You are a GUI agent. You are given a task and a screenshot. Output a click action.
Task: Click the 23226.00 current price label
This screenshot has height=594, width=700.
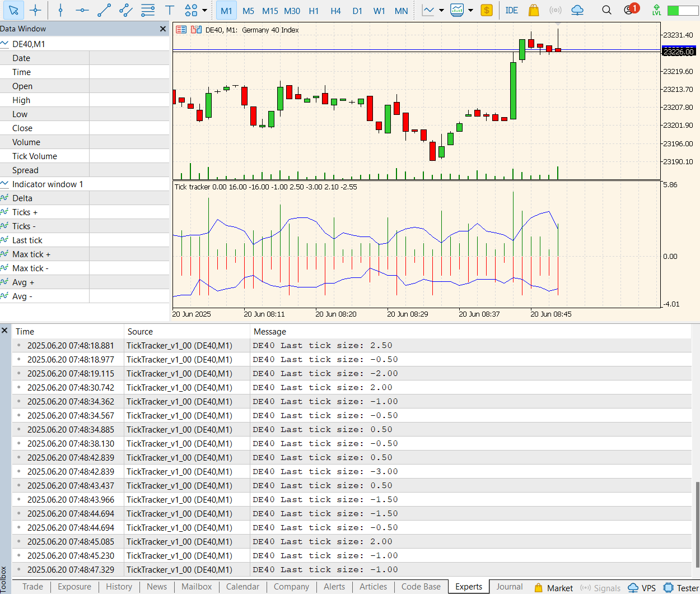tap(679, 52)
